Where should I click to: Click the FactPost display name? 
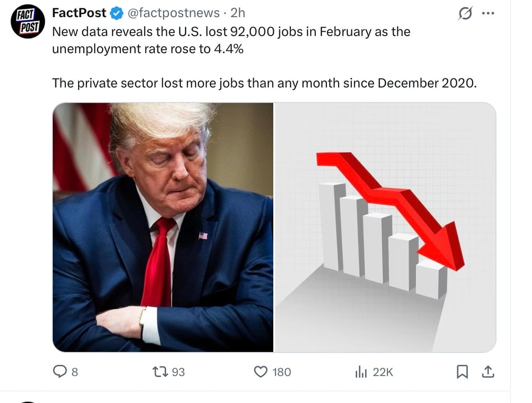click(x=80, y=13)
